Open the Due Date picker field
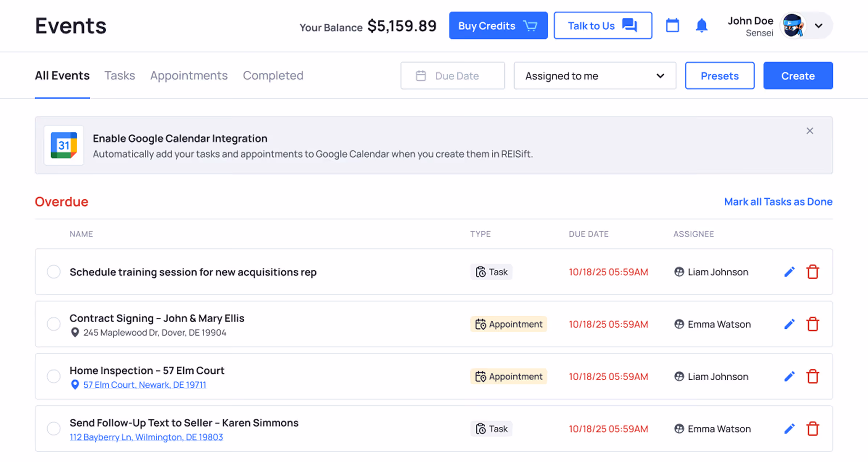 (x=453, y=76)
